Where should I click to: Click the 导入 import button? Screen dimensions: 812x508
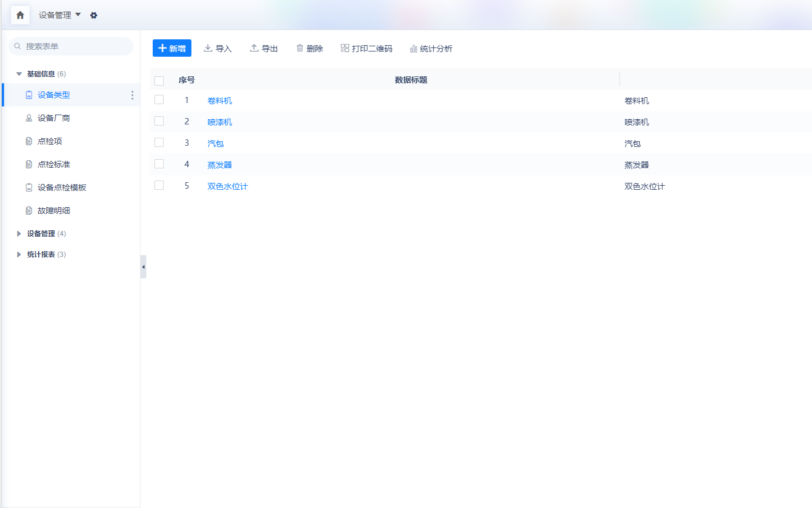tap(217, 49)
